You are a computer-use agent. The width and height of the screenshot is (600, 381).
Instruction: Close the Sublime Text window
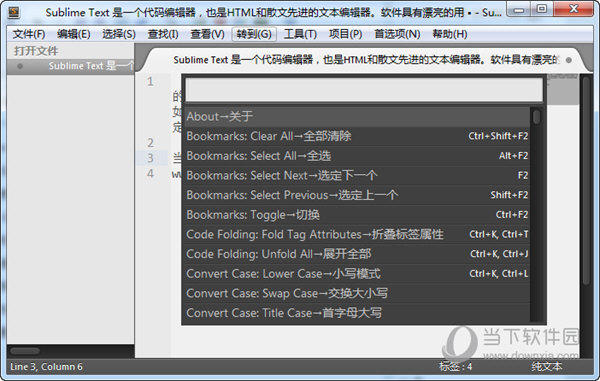[573, 10]
